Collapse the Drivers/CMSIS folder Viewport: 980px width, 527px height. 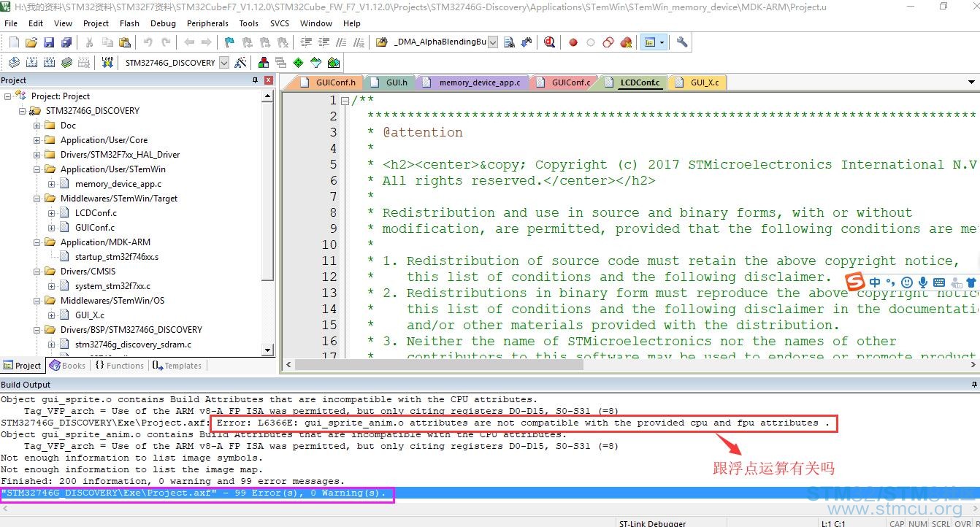(37, 272)
